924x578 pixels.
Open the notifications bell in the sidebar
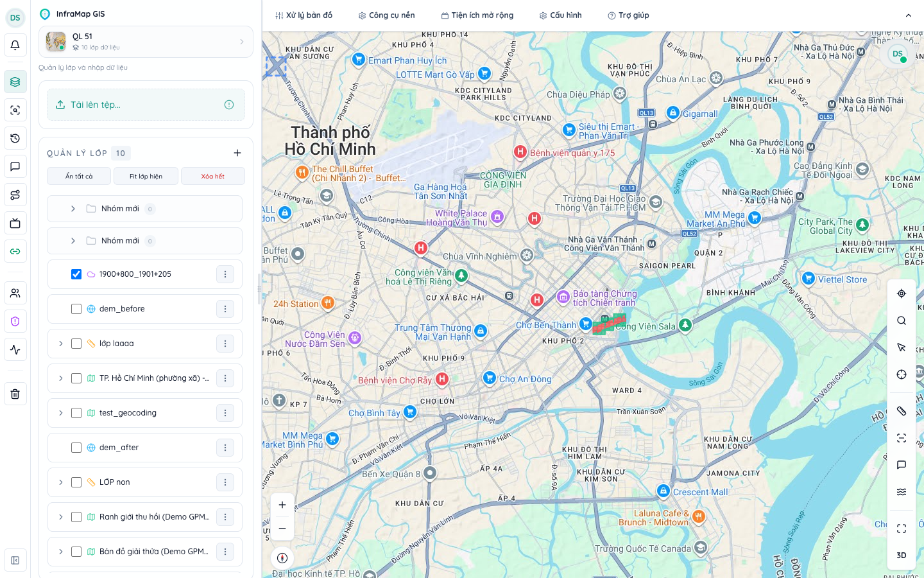pyautogui.click(x=15, y=46)
